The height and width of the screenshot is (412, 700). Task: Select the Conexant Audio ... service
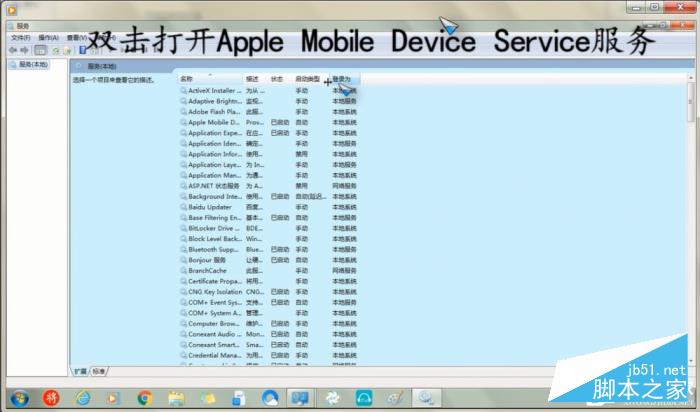coord(268,334)
